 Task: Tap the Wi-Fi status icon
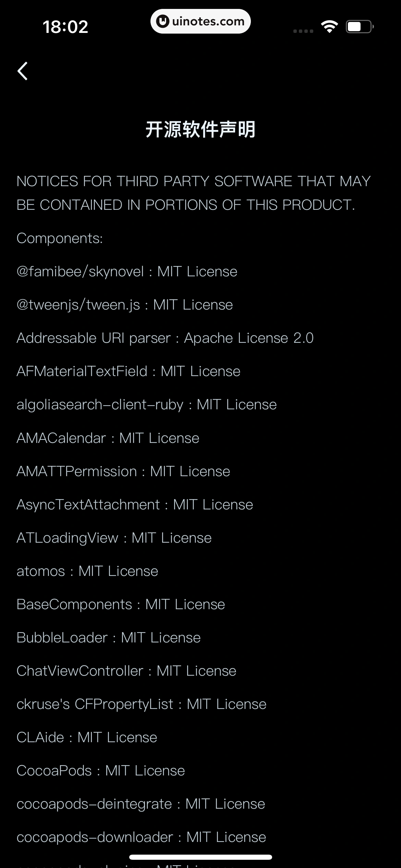329,27
